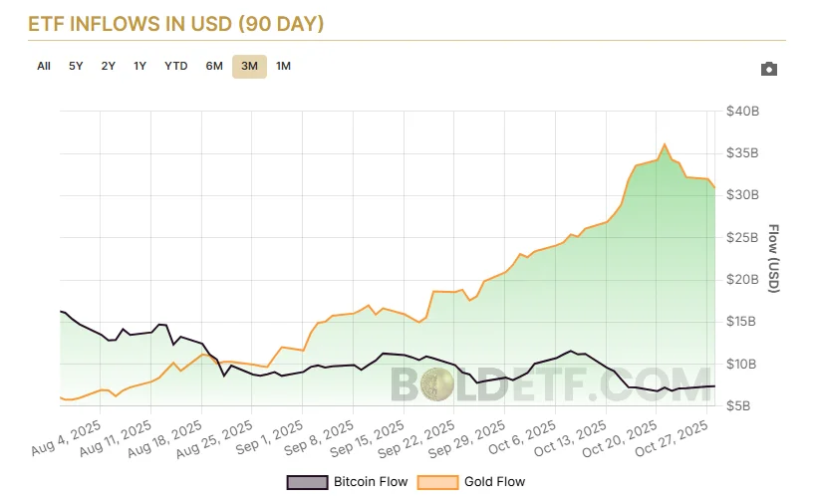Click the Flow (USD) axis title

[774, 259]
